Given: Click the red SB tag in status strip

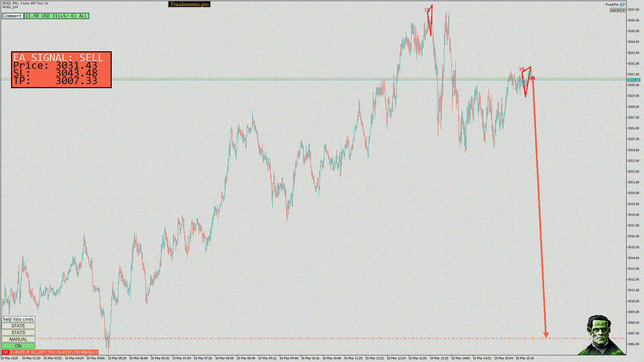Looking at the screenshot, I should [x=5, y=352].
